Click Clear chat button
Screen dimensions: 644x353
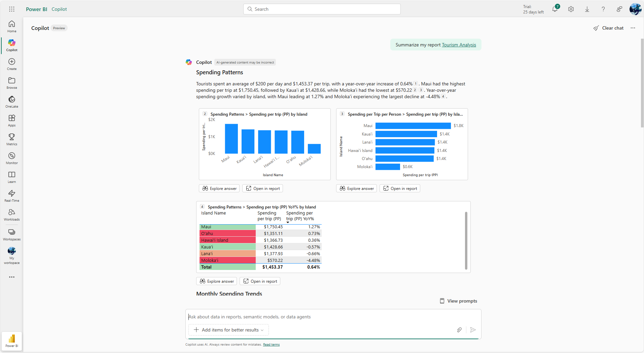coord(608,28)
